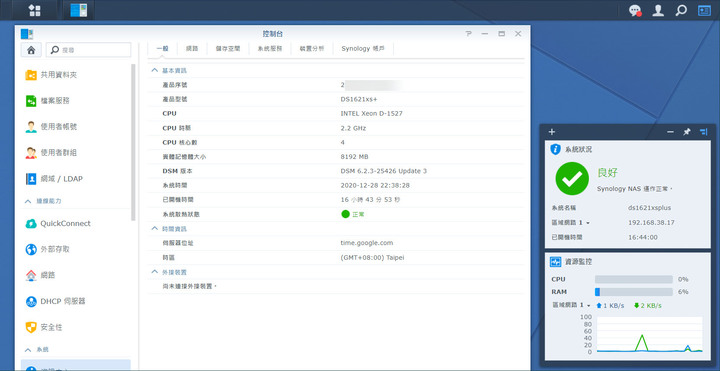Click the CPU usage bar in resource monitor
This screenshot has width=720, height=371.
[x=634, y=279]
